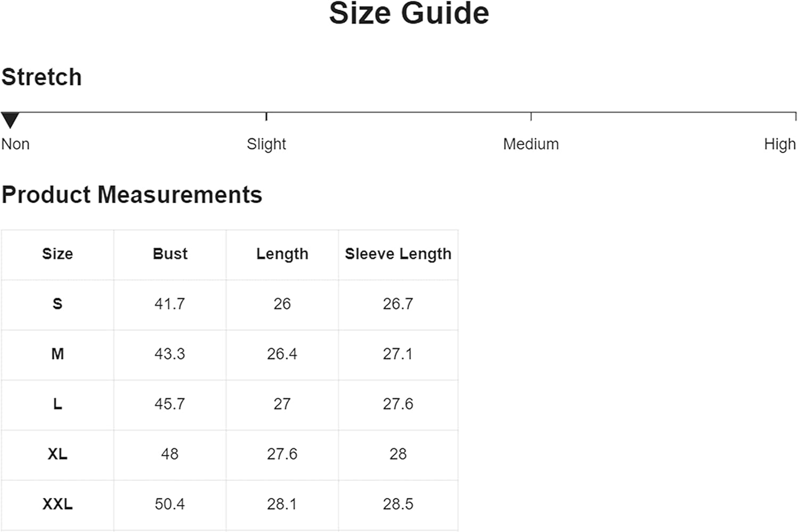Viewport: 798px width, 532px height.
Task: Click the stretch indicator triangle marker
Action: click(x=10, y=120)
